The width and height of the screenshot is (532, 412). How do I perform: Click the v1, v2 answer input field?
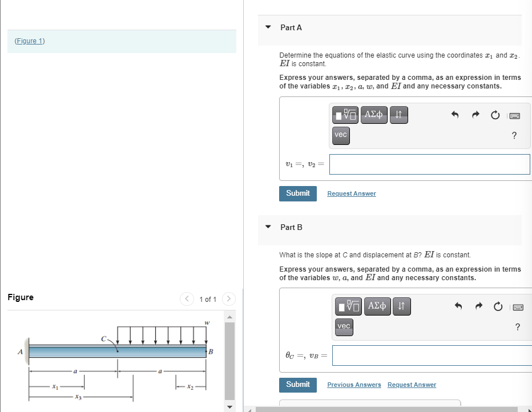pos(429,164)
